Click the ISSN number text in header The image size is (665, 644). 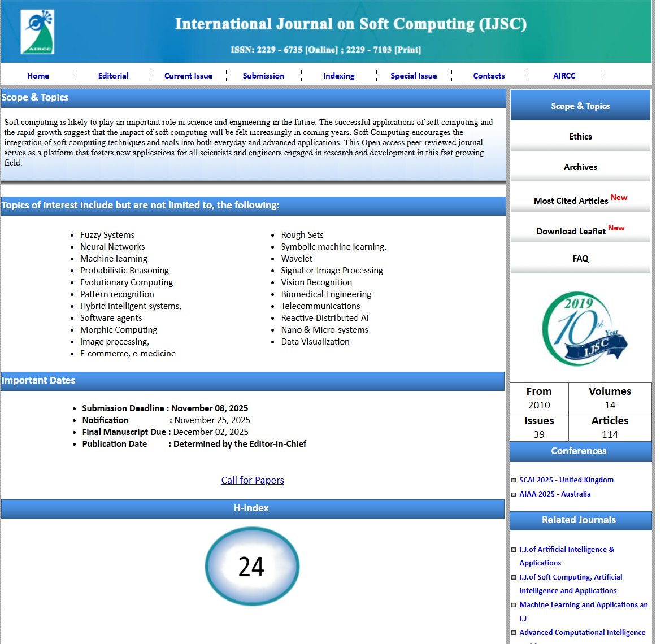point(325,50)
